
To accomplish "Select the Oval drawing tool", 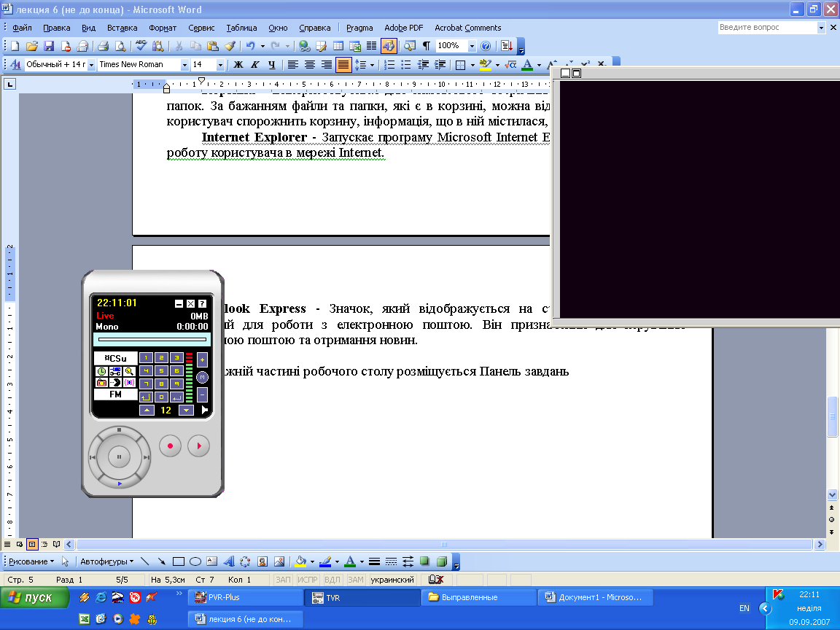I will coord(195,561).
